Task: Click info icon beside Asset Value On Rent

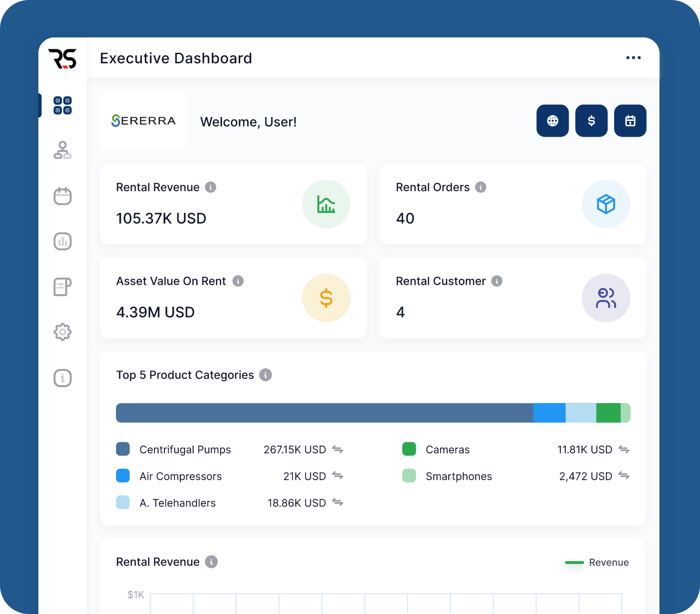Action: click(238, 281)
